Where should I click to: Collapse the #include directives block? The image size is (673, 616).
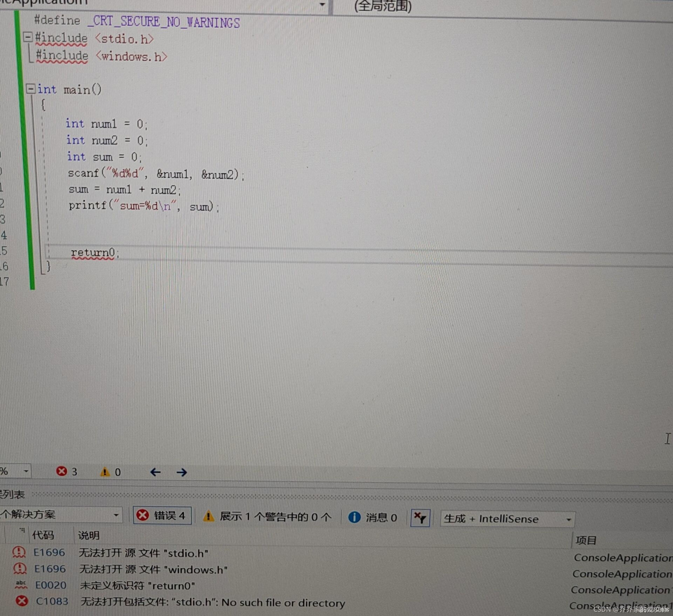point(28,36)
